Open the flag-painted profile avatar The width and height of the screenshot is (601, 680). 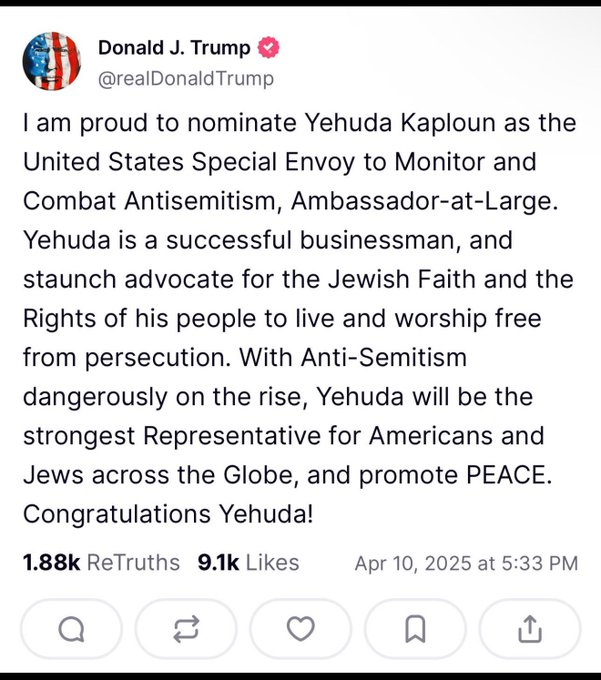click(52, 61)
